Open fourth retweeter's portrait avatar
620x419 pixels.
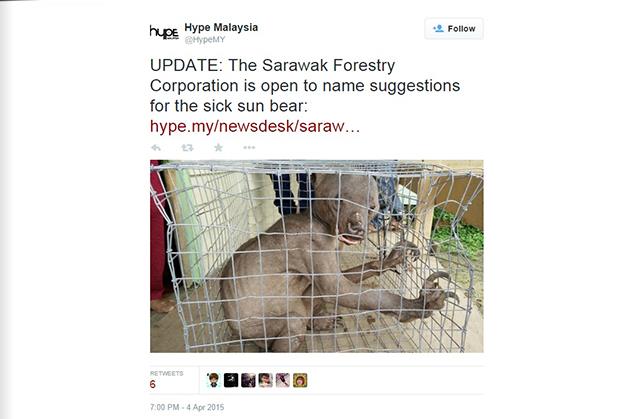(265, 380)
